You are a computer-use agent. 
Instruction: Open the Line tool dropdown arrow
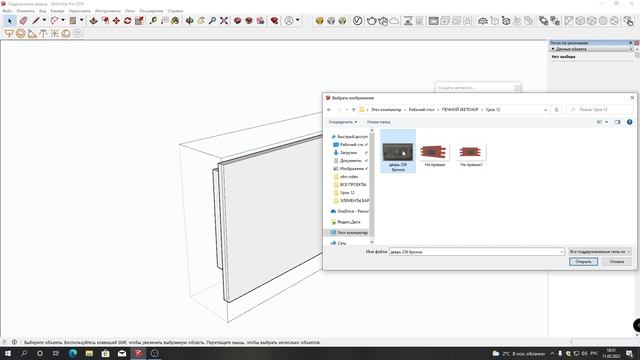click(44, 20)
